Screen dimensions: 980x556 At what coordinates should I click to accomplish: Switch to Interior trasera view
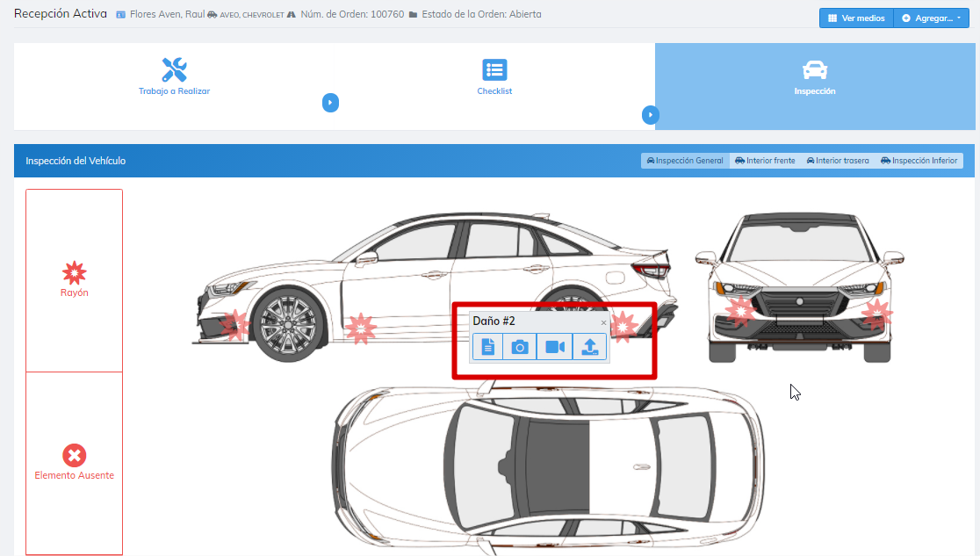pos(838,161)
